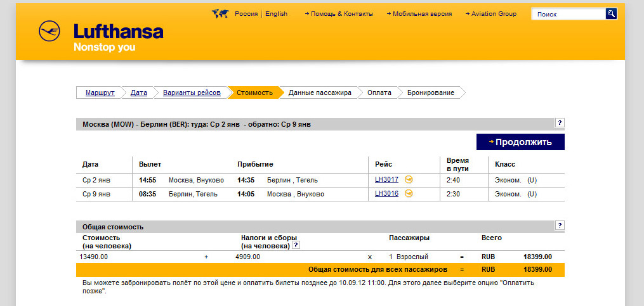
Task: Click Время в пути column header
Action: pos(457,164)
